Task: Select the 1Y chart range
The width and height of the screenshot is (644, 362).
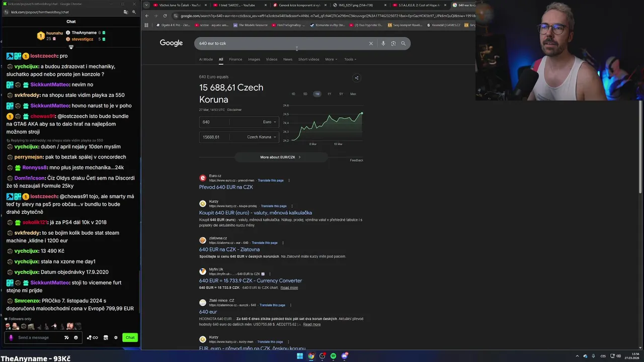Action: (329, 94)
